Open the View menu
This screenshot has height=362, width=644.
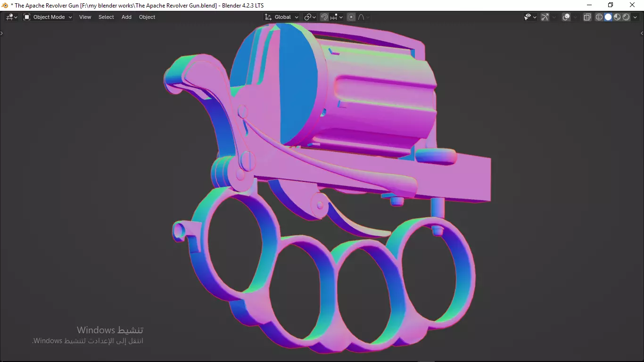(x=85, y=17)
